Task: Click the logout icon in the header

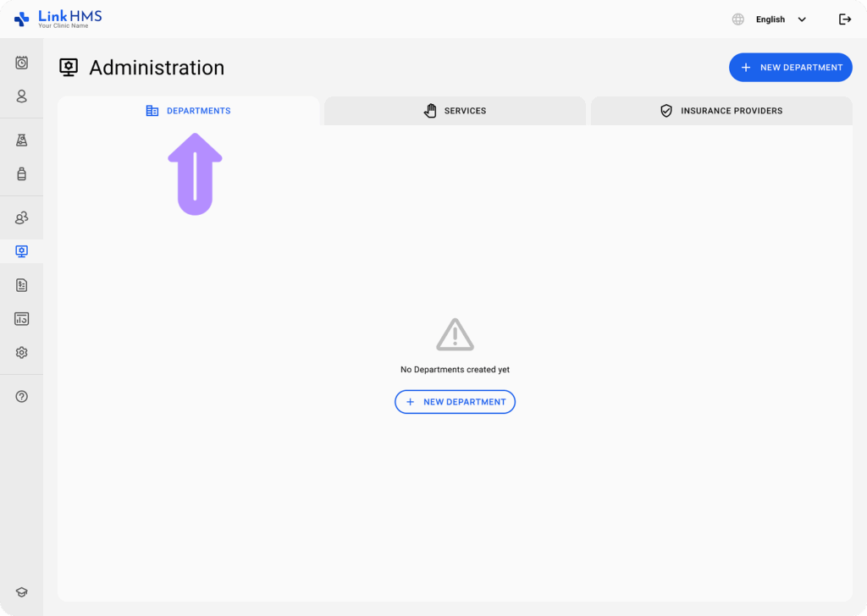Action: pos(844,19)
